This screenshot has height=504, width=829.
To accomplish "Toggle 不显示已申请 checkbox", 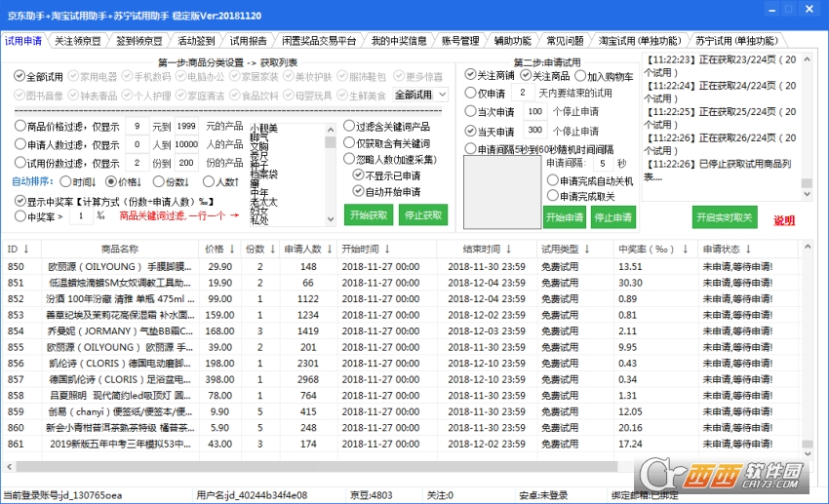I will tap(386, 175).
